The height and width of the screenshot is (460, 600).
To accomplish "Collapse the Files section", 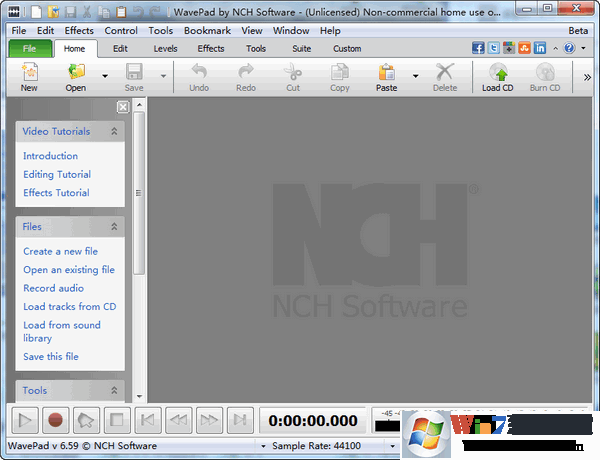I will click(x=114, y=227).
